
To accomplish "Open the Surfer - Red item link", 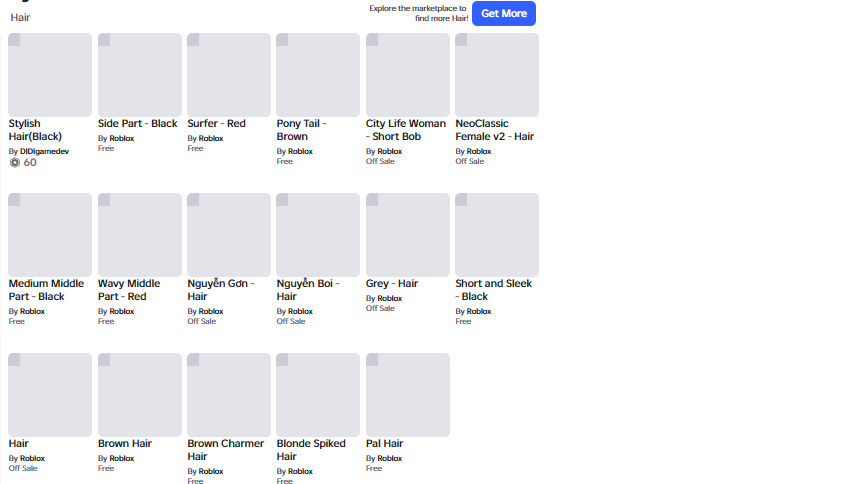I will [216, 123].
